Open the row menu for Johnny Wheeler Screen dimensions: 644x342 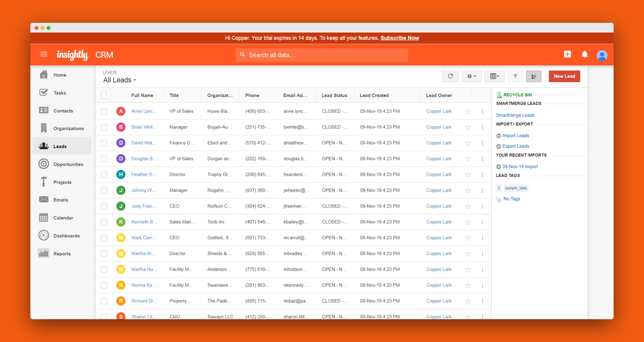click(x=482, y=191)
